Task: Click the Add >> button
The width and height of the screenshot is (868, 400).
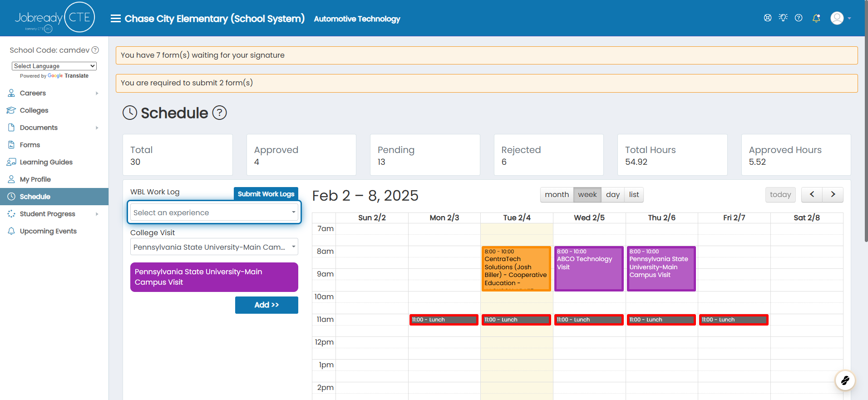Action: 266,305
